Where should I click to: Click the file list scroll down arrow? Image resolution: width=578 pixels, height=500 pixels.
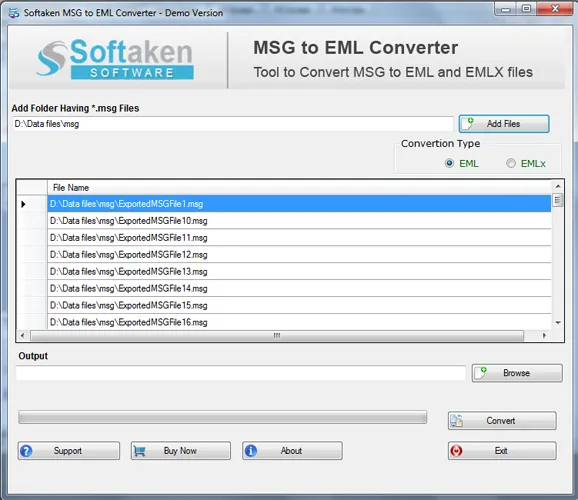click(558, 323)
